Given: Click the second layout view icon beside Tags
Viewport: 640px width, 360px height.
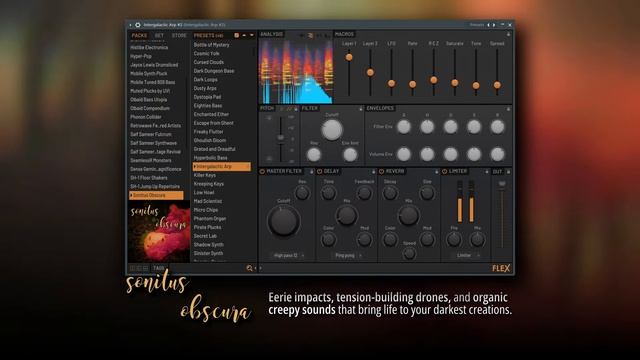Looking at the screenshot, I should pos(139,268).
